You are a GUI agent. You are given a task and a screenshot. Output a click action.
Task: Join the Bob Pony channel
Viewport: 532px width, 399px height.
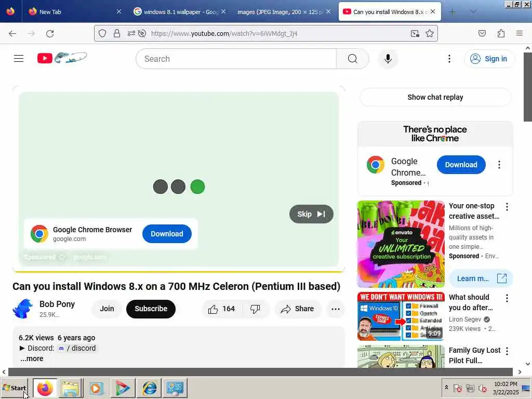coord(107,309)
